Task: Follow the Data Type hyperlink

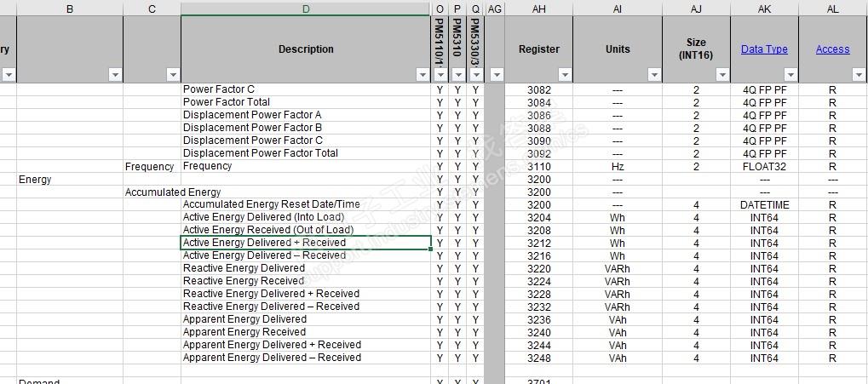Action: (764, 49)
